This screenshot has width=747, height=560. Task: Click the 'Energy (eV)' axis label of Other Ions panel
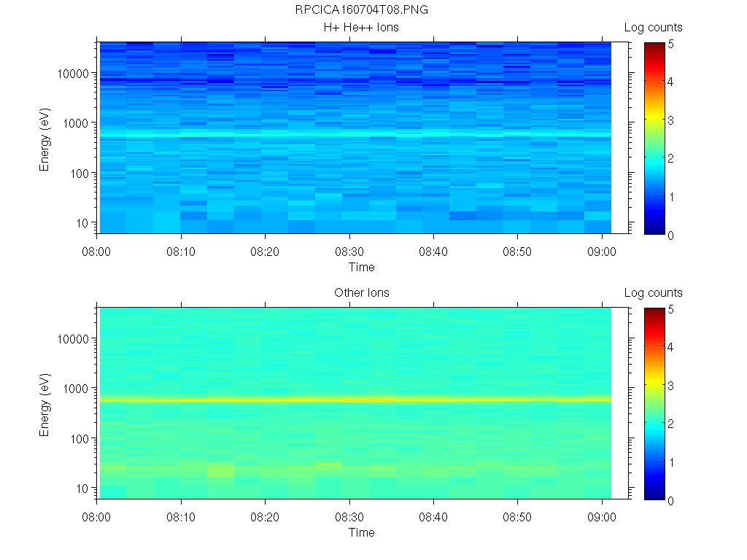pyautogui.click(x=44, y=405)
